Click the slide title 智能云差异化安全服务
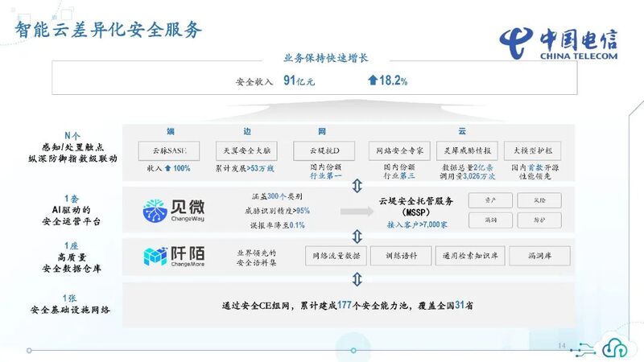Viewport: 644px width, 362px height. (109, 30)
